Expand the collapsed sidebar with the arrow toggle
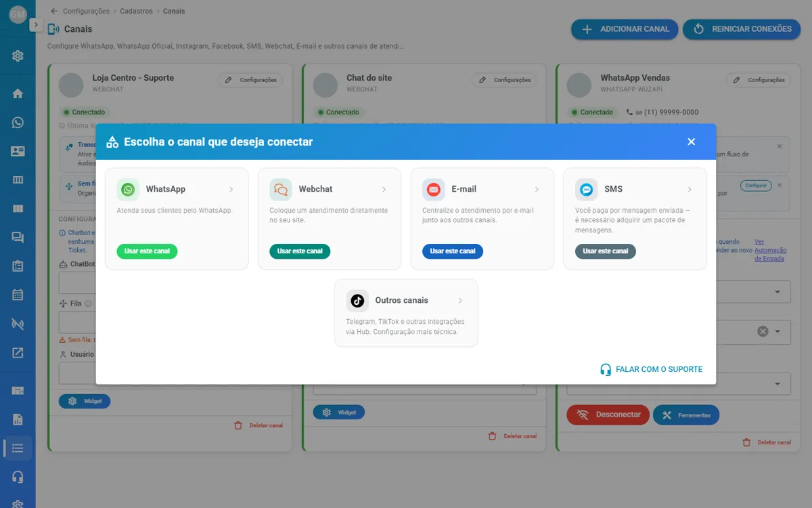The width and height of the screenshot is (812, 508). coord(36,24)
